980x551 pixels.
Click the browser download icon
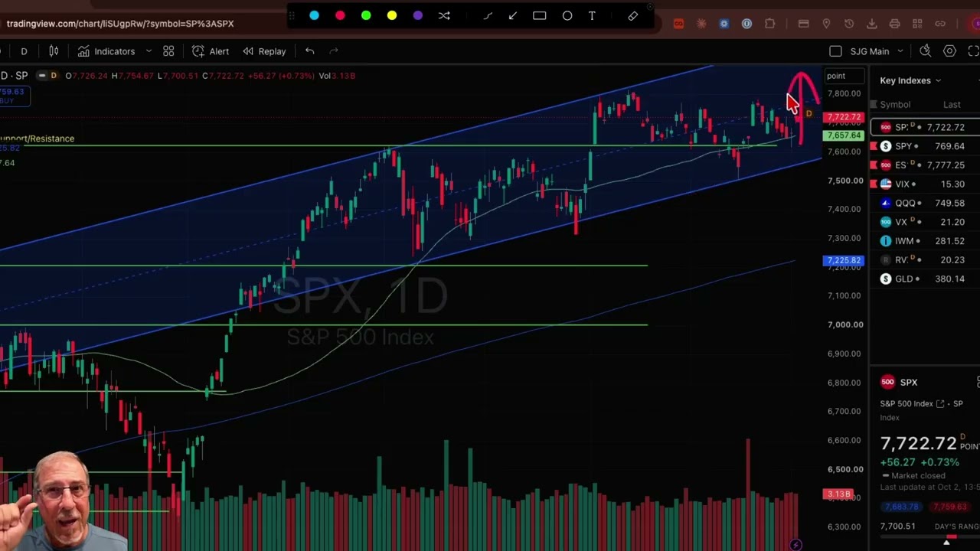pyautogui.click(x=872, y=24)
